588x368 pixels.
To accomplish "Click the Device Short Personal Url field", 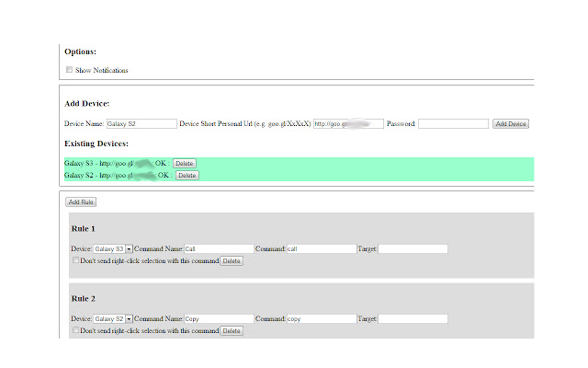I will 349,124.
